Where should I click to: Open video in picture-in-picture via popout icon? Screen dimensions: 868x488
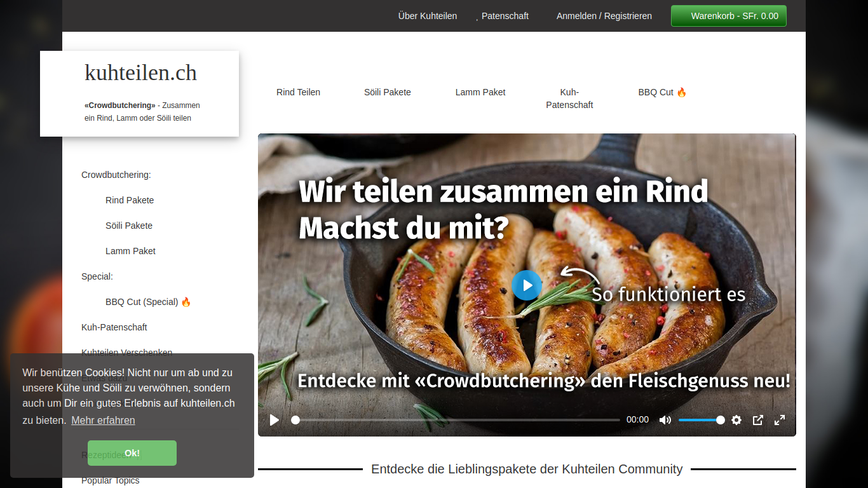tap(758, 420)
